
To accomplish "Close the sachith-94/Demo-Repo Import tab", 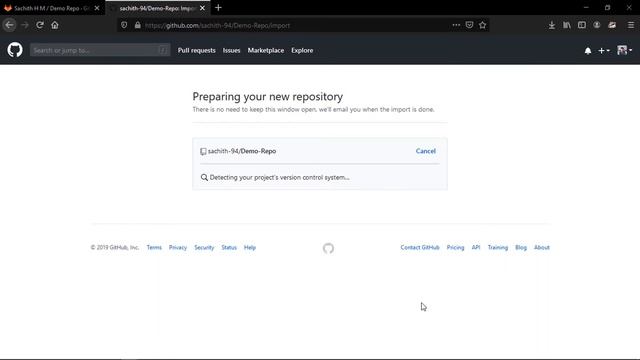I will click(x=202, y=8).
